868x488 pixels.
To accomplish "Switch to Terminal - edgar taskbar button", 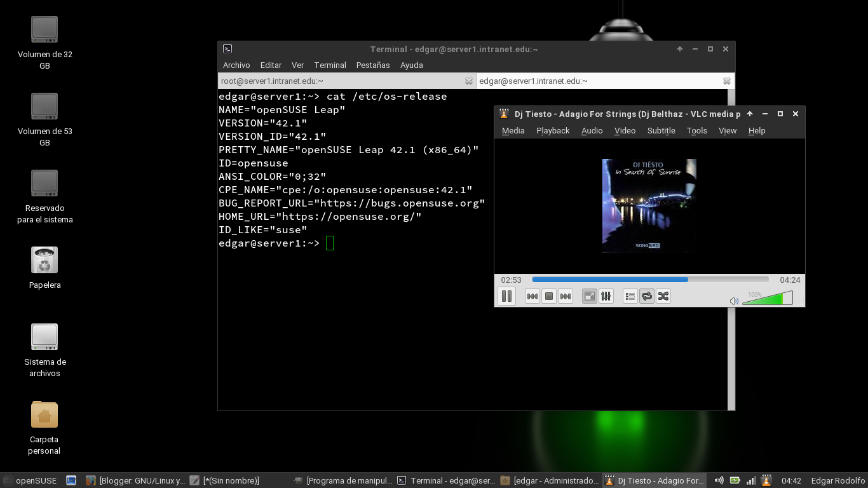I will [446, 481].
